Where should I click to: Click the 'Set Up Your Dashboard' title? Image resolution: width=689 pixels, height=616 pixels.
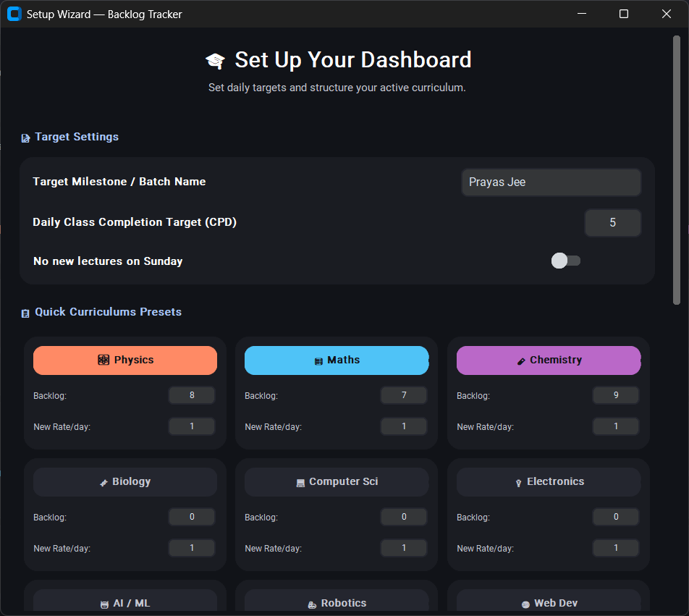click(x=353, y=60)
